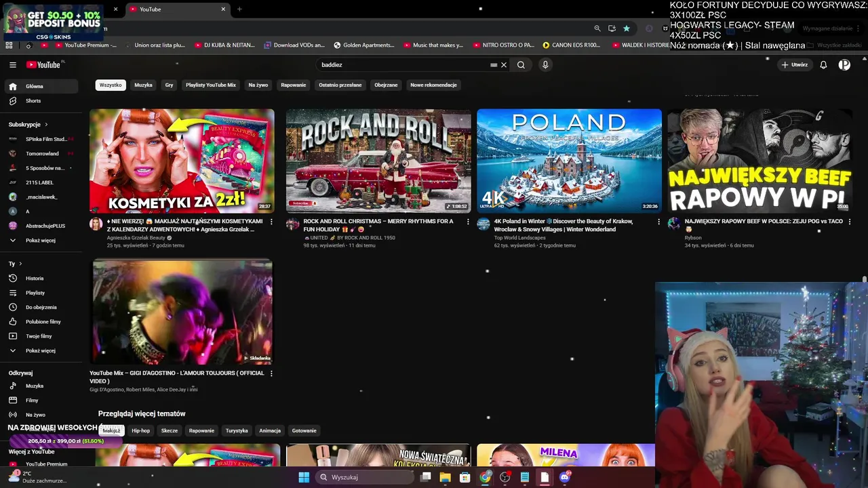This screenshot has width=868, height=488.
Task: Open the menu for the Gigi D'Agostino YouTube Mix
Action: [x=271, y=373]
